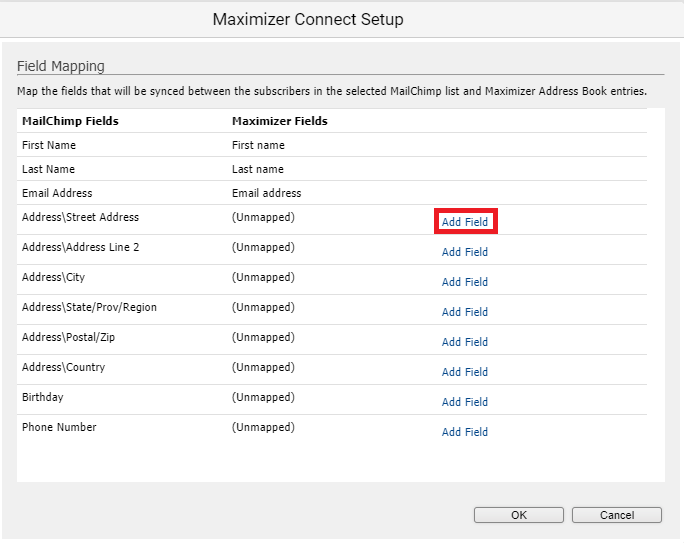Click the Maximizer 'Last name' mapped value

258,169
